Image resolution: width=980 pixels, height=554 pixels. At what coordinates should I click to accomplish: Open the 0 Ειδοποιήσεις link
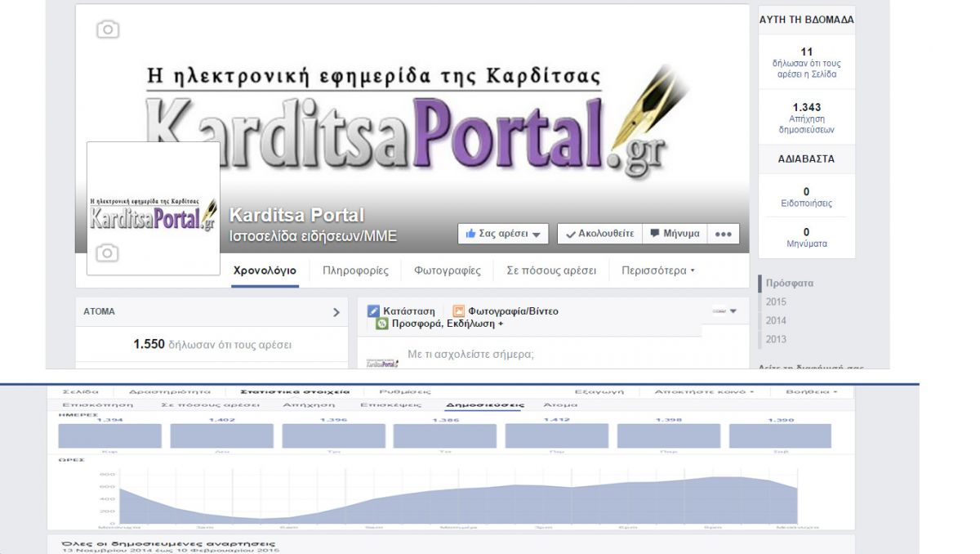click(x=807, y=197)
